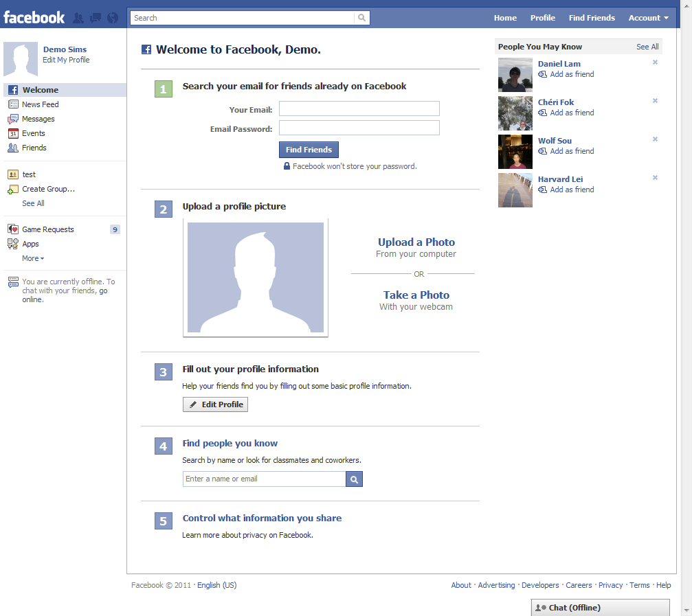Image resolution: width=692 pixels, height=616 pixels.
Task: Add Chéri Fok as friend
Action: 572,113
